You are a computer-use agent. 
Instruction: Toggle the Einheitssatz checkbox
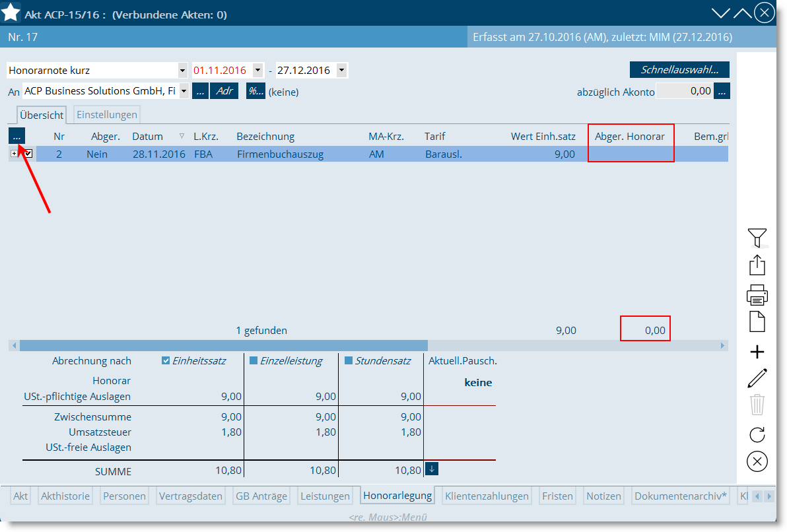pos(166,360)
